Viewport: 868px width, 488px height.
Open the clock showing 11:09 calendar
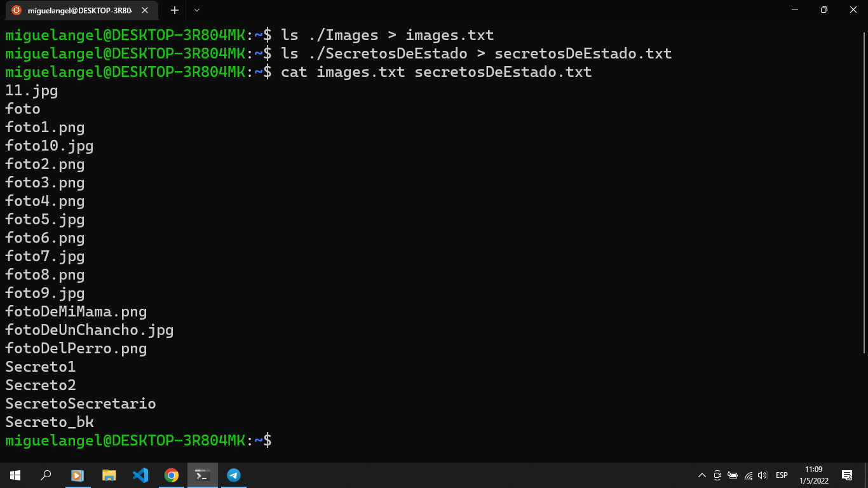(814, 475)
